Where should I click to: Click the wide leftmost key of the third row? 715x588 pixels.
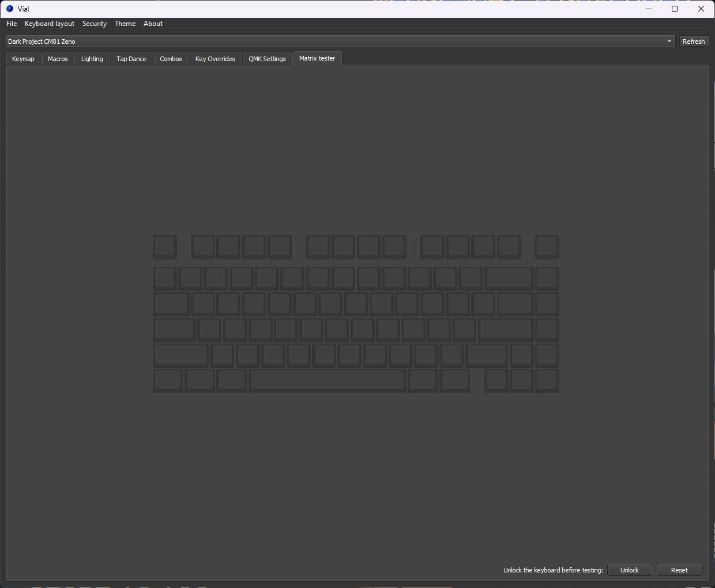pos(171,304)
